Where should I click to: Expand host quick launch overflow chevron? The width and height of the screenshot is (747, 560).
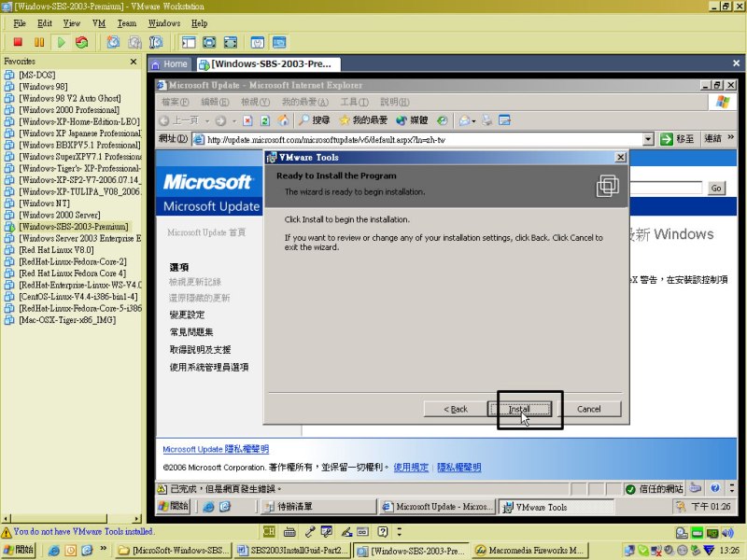click(x=103, y=549)
